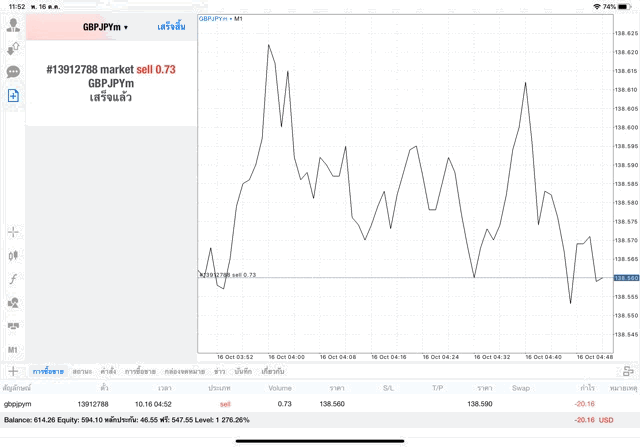Click the 138.625 price axis label

(x=626, y=33)
